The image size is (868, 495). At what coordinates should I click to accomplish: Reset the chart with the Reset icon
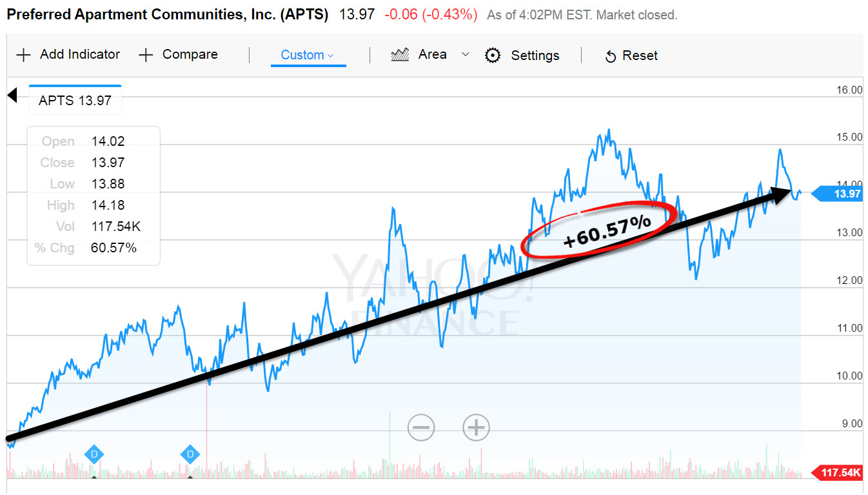pyautogui.click(x=610, y=57)
